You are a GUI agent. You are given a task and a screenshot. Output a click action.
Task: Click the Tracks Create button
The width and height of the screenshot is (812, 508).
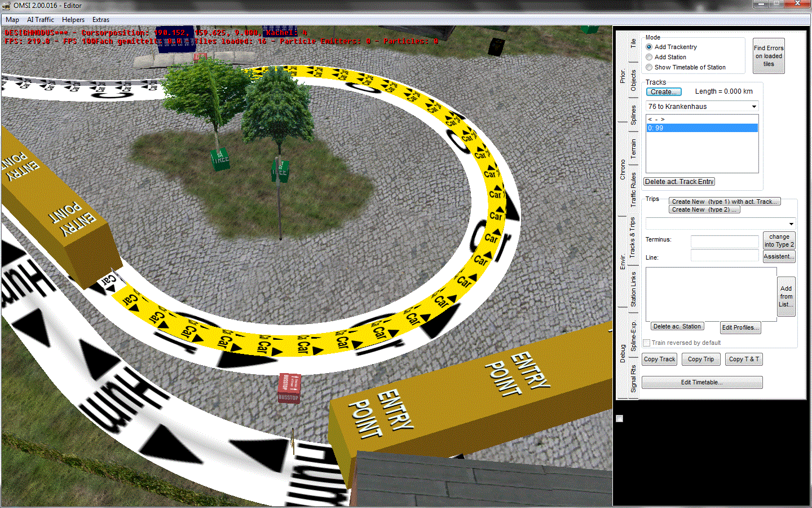(x=664, y=92)
